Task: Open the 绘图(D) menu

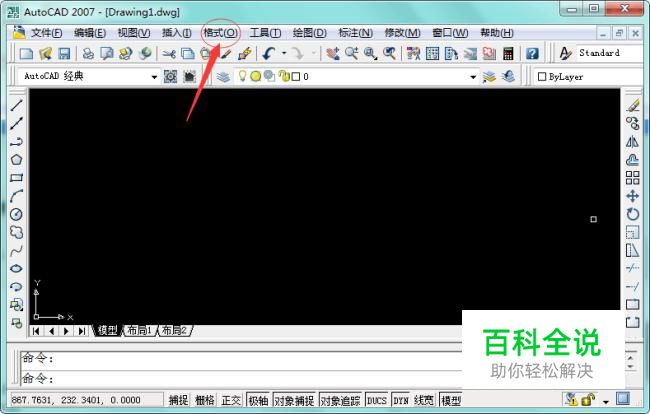Action: coord(309,33)
